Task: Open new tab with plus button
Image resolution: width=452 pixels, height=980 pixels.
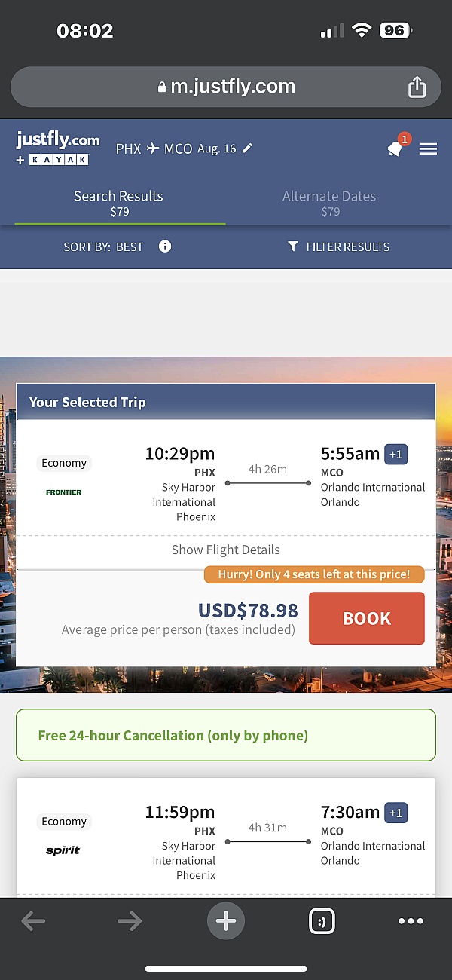Action: point(225,920)
